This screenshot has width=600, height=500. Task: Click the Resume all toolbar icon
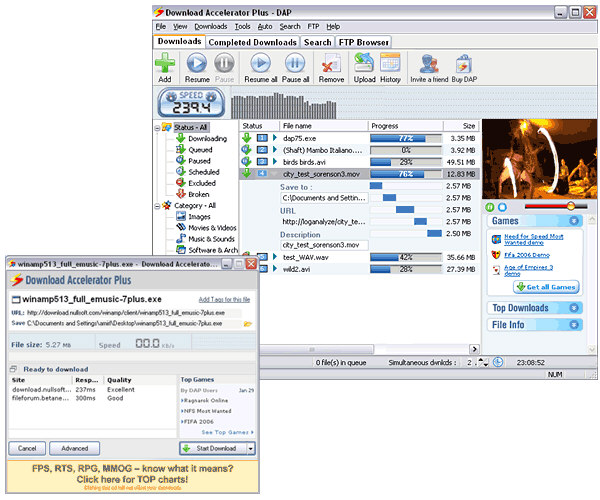tap(261, 64)
